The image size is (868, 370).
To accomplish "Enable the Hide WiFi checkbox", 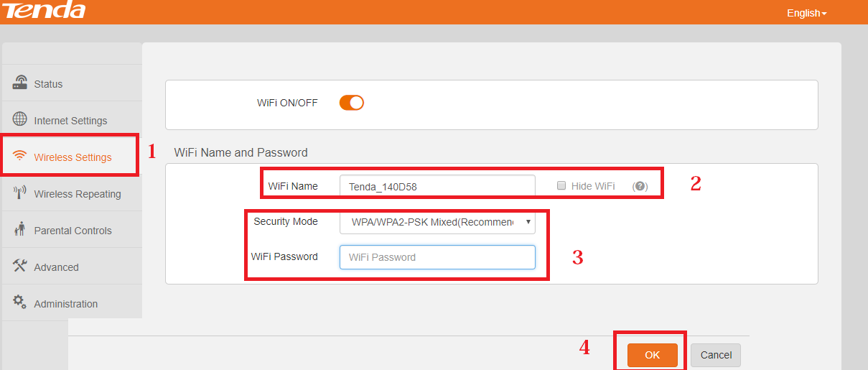I will (x=561, y=186).
